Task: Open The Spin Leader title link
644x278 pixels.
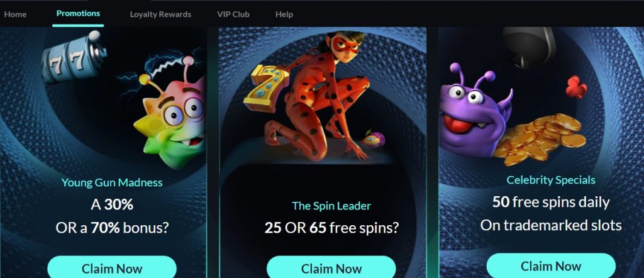Action: coord(331,206)
